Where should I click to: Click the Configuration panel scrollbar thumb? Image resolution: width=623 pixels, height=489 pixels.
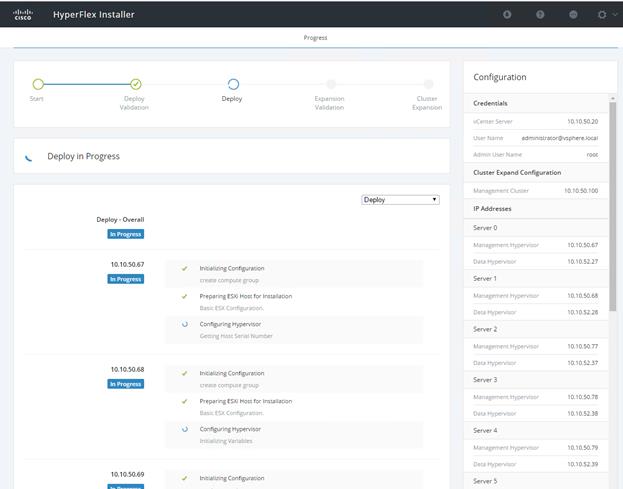(613, 206)
